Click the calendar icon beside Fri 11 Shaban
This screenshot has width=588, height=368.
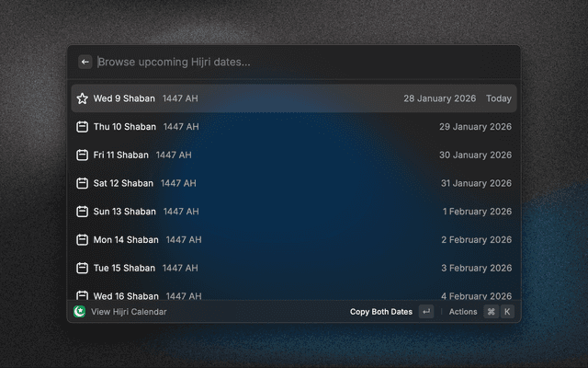pyautogui.click(x=82, y=155)
